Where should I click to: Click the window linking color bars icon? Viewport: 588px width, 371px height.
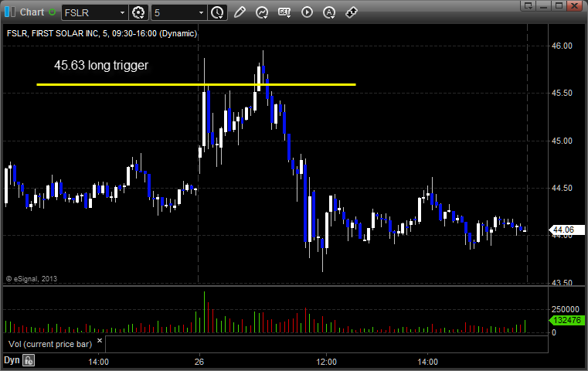point(10,12)
